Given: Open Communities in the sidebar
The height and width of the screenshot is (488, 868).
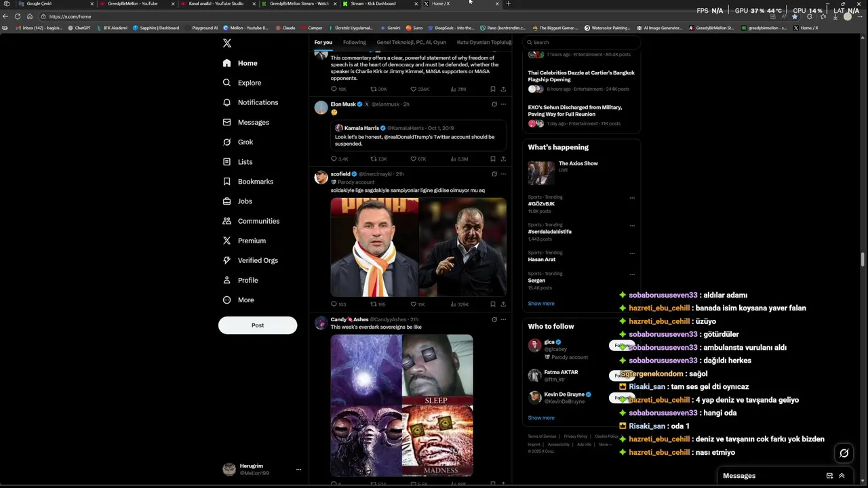Looking at the screenshot, I should (251, 221).
